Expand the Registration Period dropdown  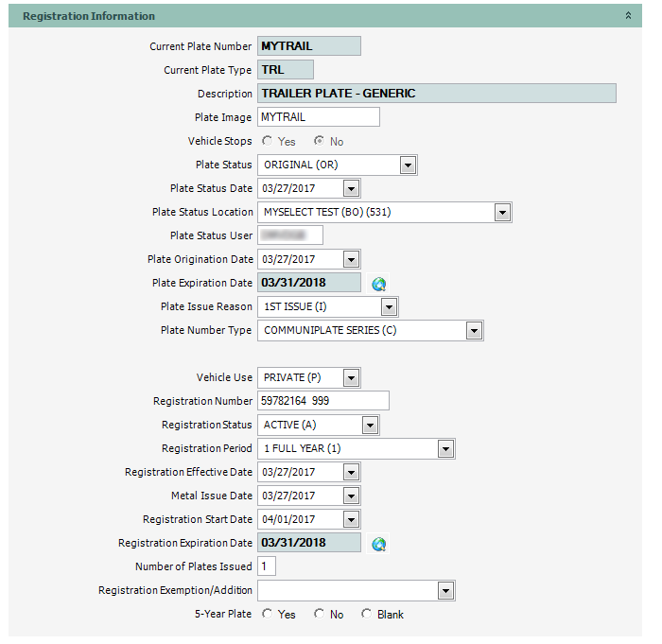(445, 449)
